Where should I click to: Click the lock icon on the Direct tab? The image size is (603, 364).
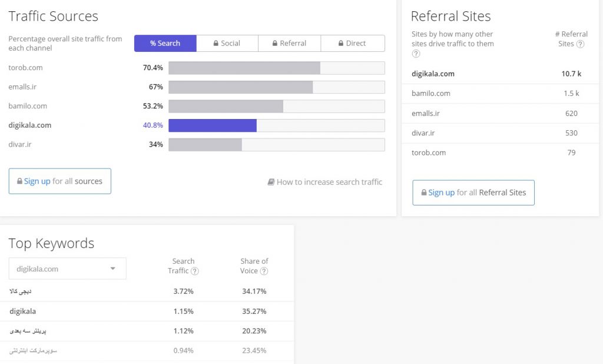point(341,43)
